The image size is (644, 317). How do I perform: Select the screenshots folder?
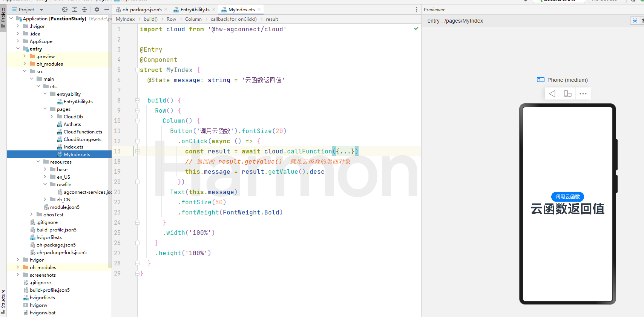point(43,275)
